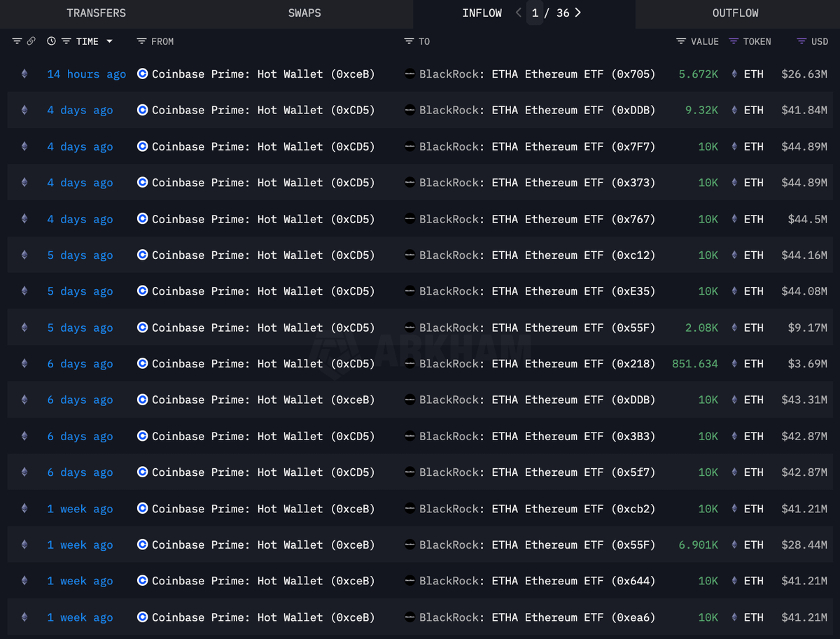Click Ethereum chain icon on 14 hours ago row
Screen dimensions: 840x639
(24, 73)
